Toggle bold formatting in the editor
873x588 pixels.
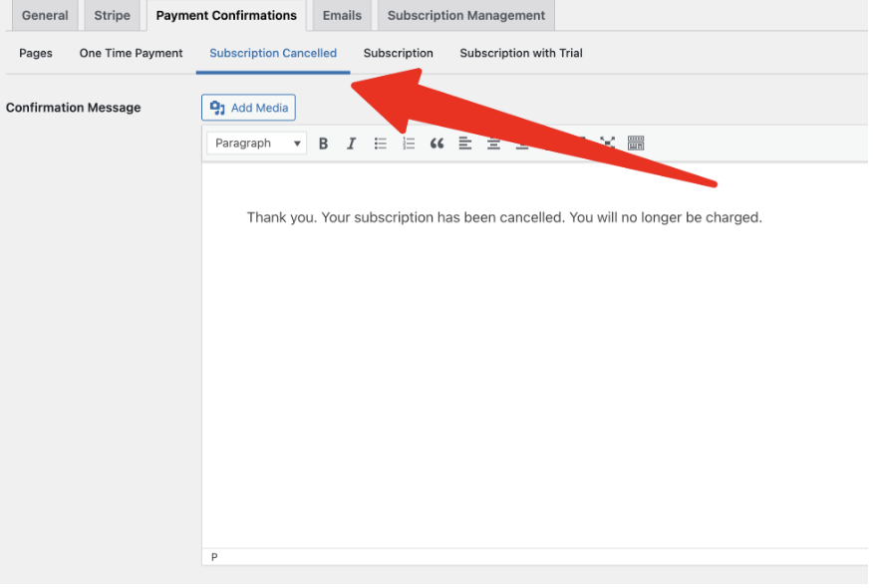tap(323, 144)
